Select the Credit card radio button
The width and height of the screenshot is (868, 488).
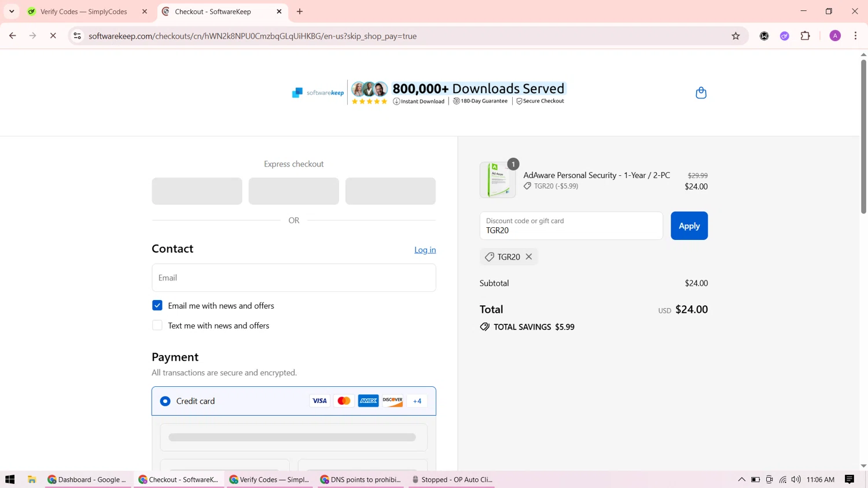coord(165,401)
